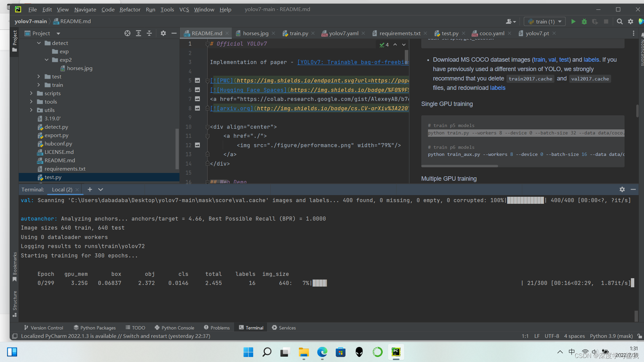This screenshot has height=362, width=644.
Task: Open the Refactor menu
Action: [130, 9]
